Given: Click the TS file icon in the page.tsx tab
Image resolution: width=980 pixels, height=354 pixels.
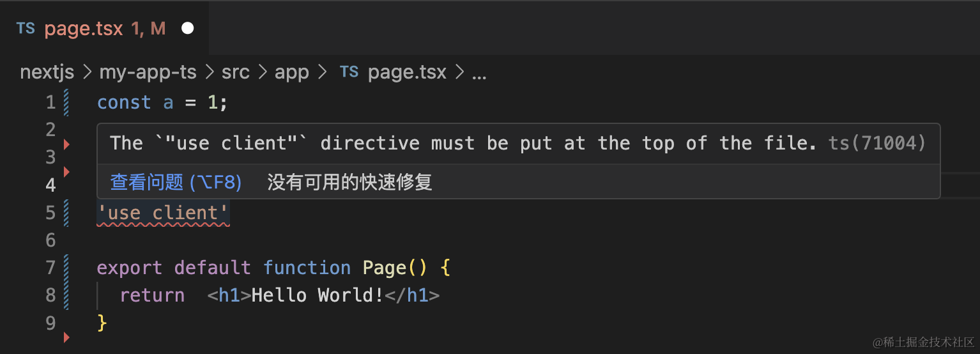Looking at the screenshot, I should click(x=26, y=28).
